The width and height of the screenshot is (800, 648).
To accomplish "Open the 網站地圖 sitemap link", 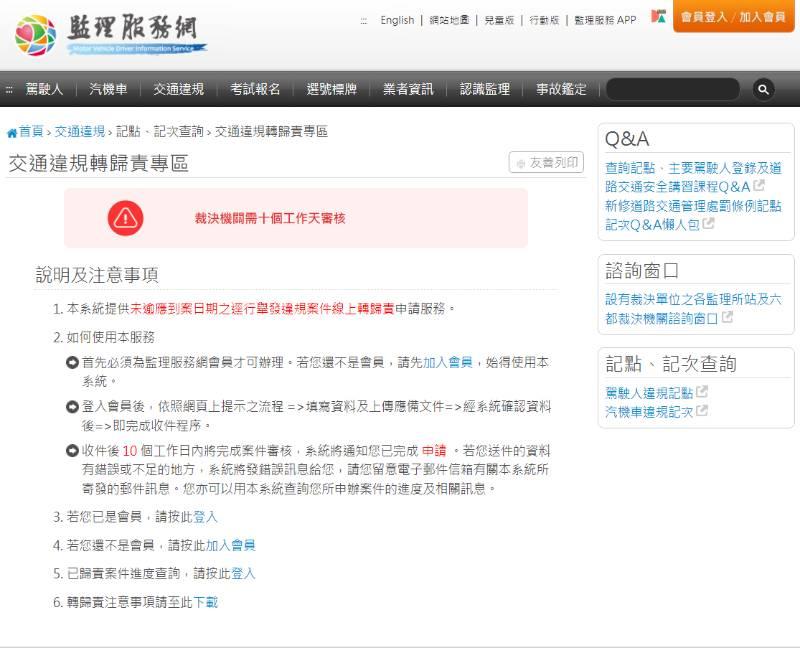I will tap(449, 20).
